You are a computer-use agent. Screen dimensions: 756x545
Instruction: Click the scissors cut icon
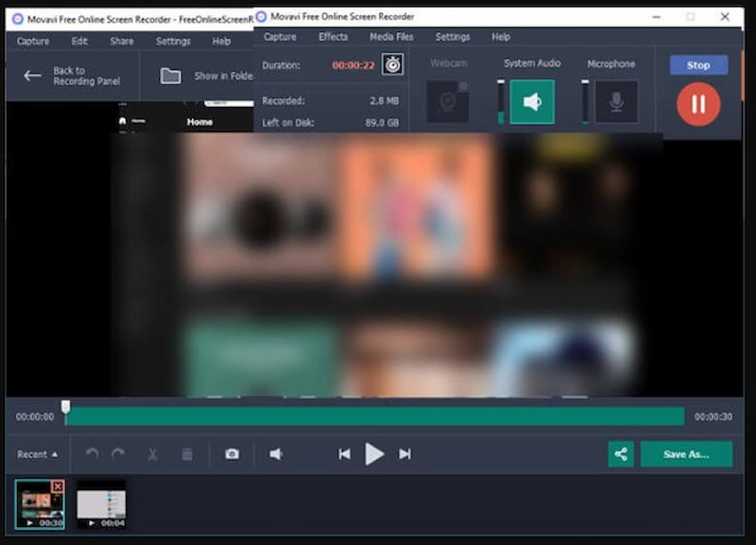(x=152, y=454)
